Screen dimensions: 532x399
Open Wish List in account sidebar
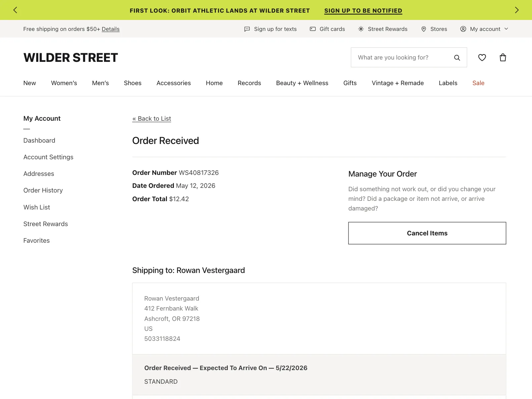point(37,207)
